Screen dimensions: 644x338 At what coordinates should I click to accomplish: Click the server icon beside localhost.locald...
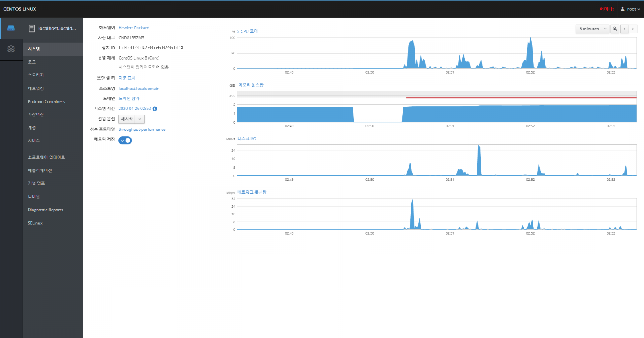(32, 29)
